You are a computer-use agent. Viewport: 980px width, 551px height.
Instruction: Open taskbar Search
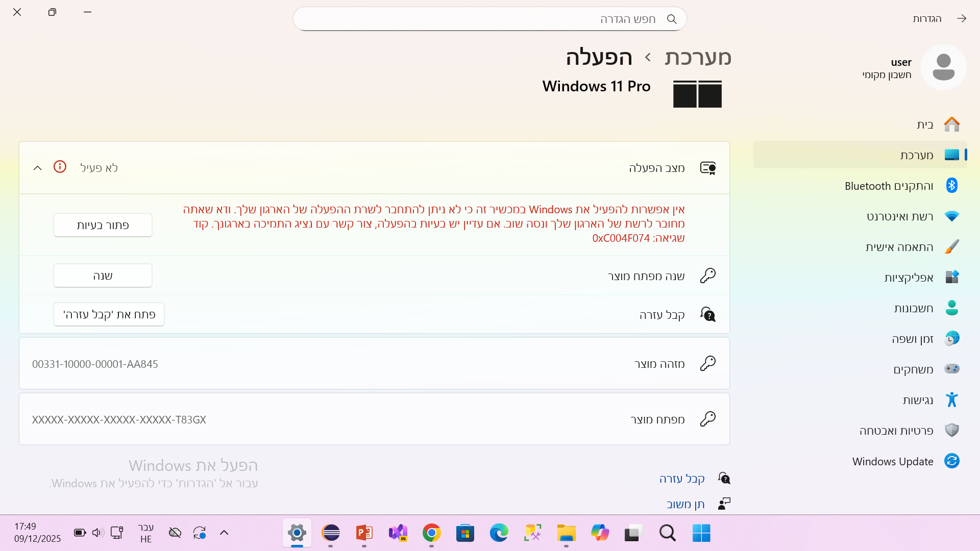click(667, 533)
